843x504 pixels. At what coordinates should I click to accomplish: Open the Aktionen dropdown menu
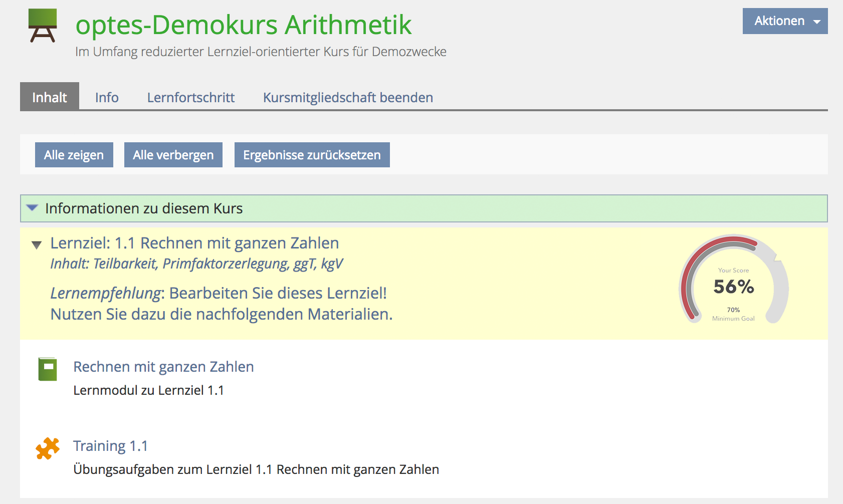785,21
